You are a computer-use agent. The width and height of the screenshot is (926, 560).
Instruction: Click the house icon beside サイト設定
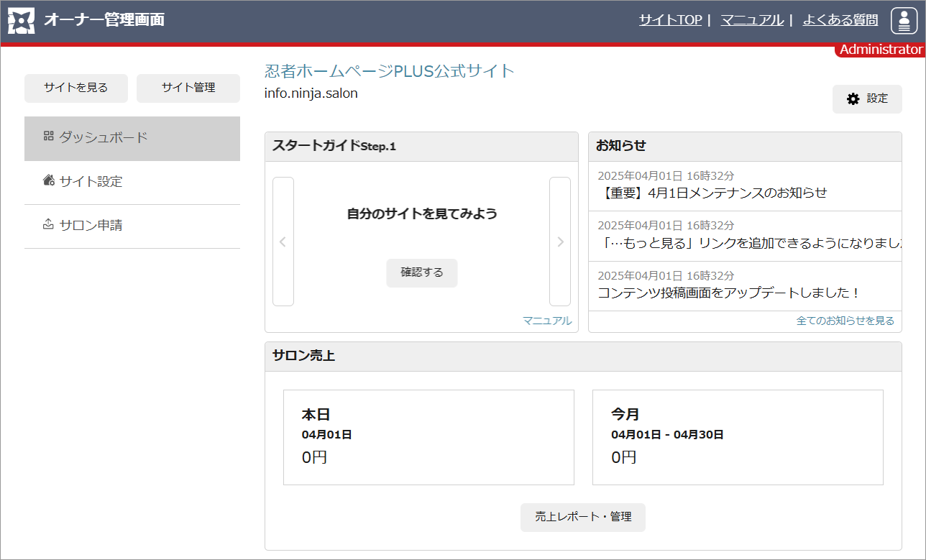[x=49, y=180]
